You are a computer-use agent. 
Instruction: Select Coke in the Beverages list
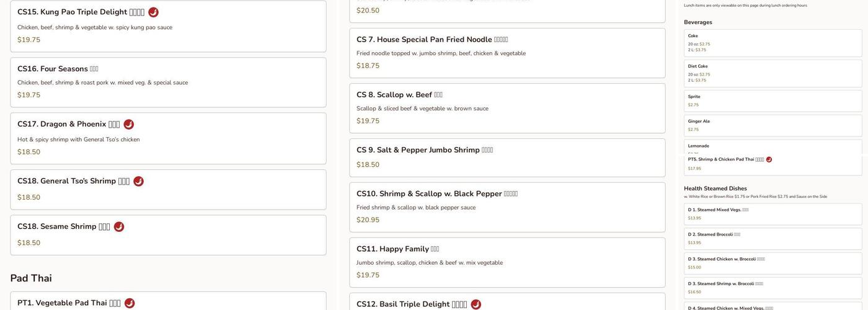point(773,43)
